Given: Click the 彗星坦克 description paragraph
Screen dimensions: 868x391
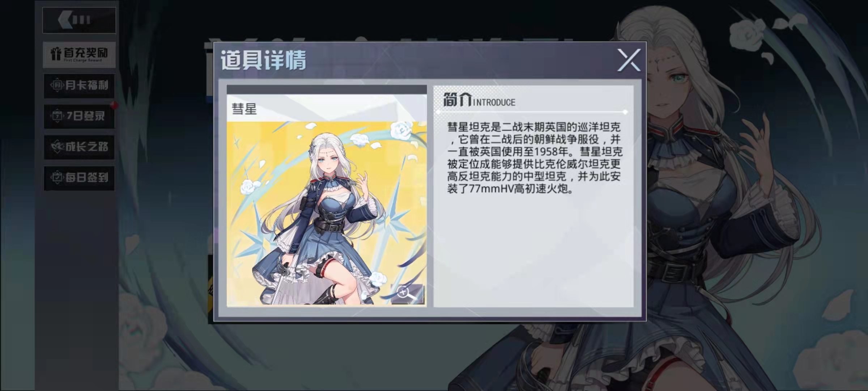Looking at the screenshot, I should [535, 158].
